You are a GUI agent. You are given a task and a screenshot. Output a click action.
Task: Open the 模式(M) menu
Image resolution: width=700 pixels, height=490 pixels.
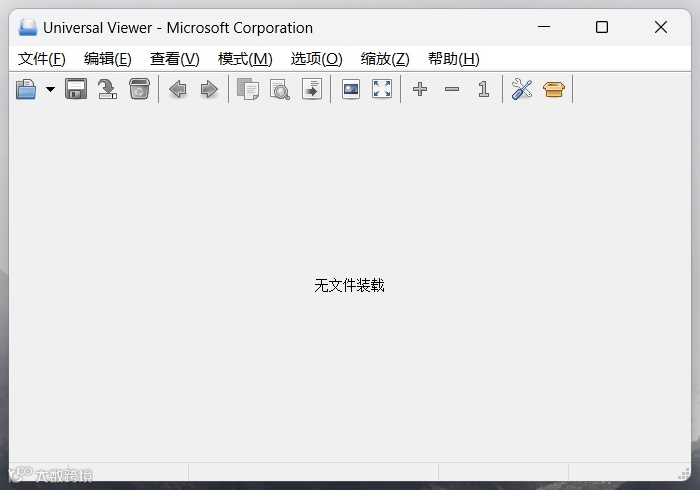[245, 59]
